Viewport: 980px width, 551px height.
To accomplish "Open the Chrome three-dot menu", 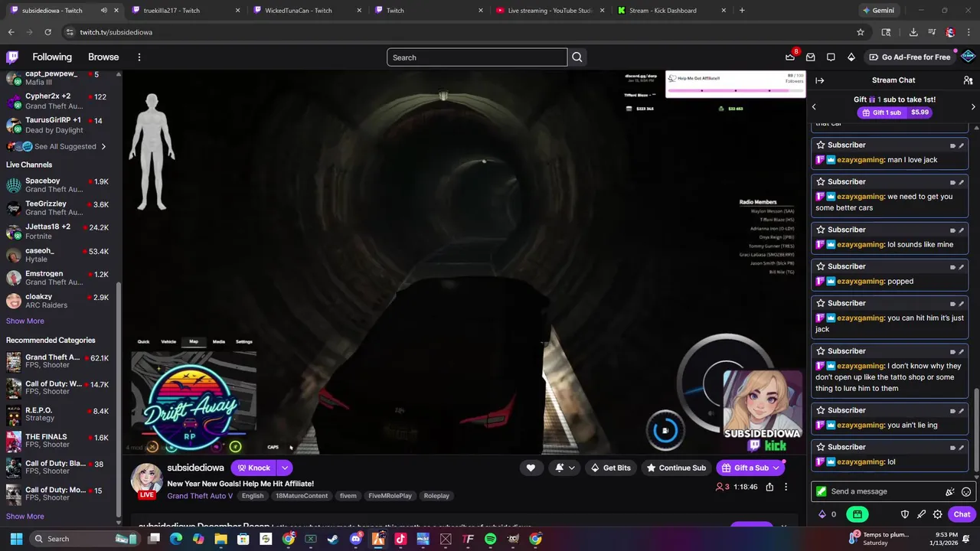I will click(968, 32).
